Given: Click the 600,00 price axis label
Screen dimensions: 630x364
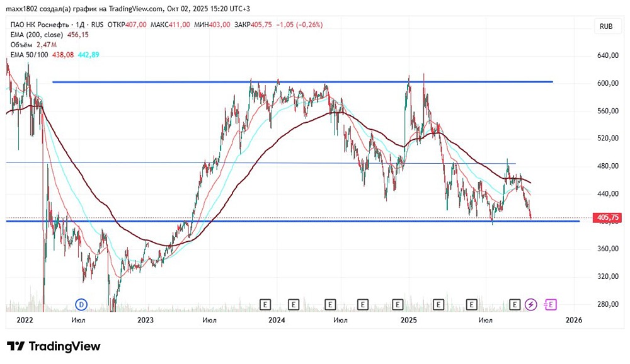Looking at the screenshot, I should coord(607,83).
